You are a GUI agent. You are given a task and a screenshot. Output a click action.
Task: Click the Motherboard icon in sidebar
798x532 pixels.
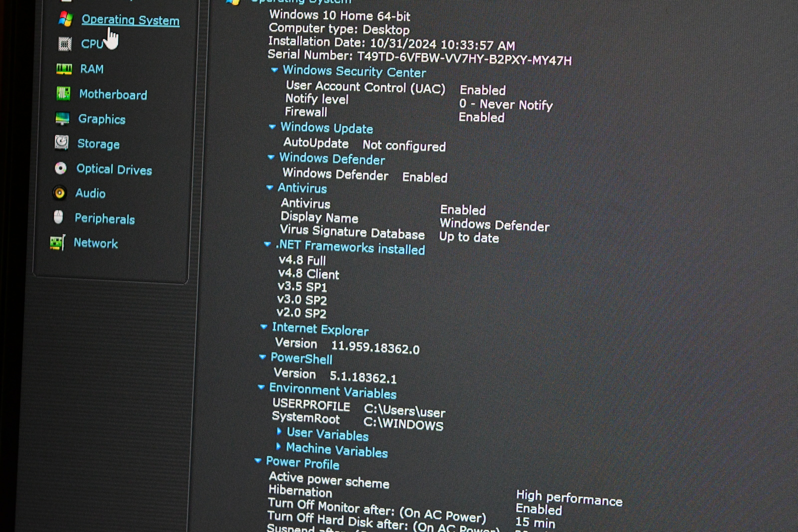[x=63, y=93]
